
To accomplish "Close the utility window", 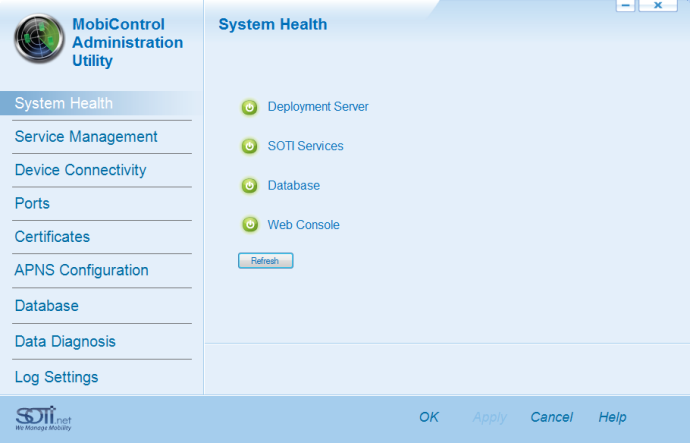I will coord(658,6).
